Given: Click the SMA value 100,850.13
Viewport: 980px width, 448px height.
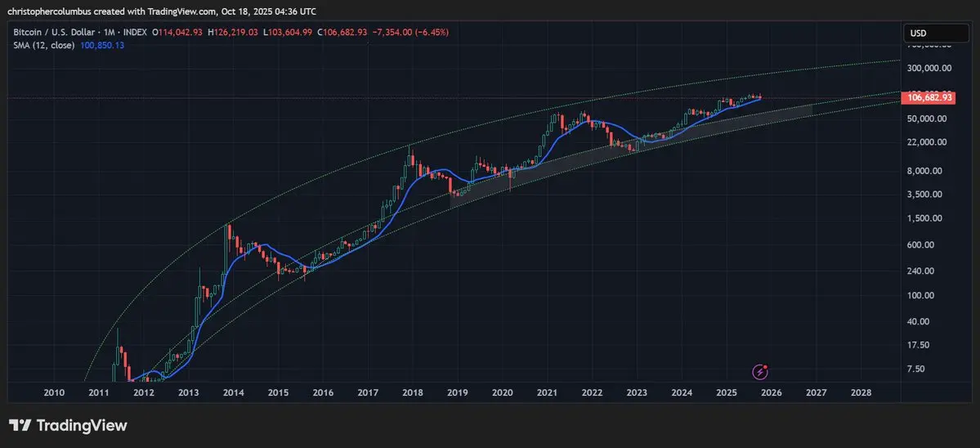Looking at the screenshot, I should click(x=102, y=45).
